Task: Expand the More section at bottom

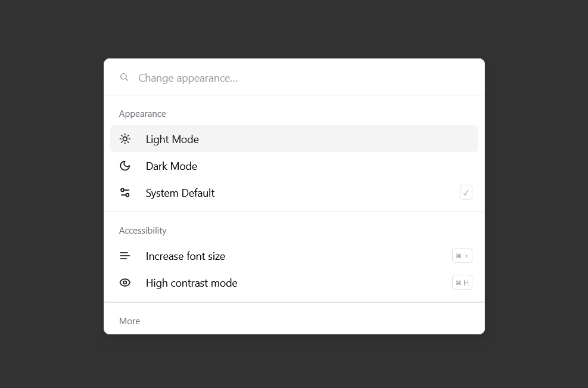Action: tap(129, 321)
